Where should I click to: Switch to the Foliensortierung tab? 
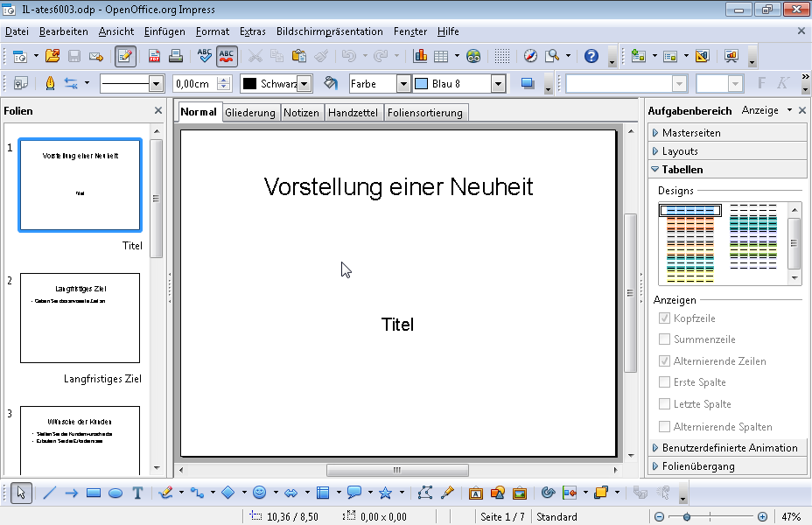tap(425, 112)
